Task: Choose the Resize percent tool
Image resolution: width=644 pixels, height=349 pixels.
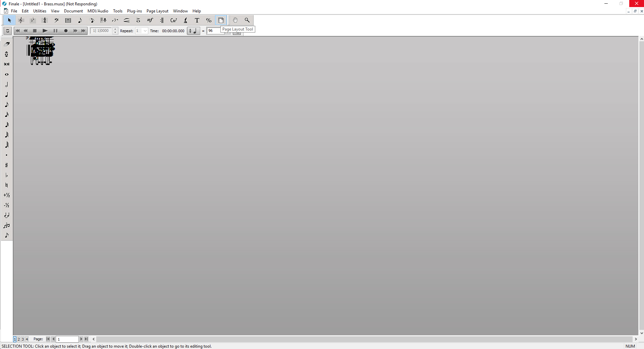Action: coord(209,20)
